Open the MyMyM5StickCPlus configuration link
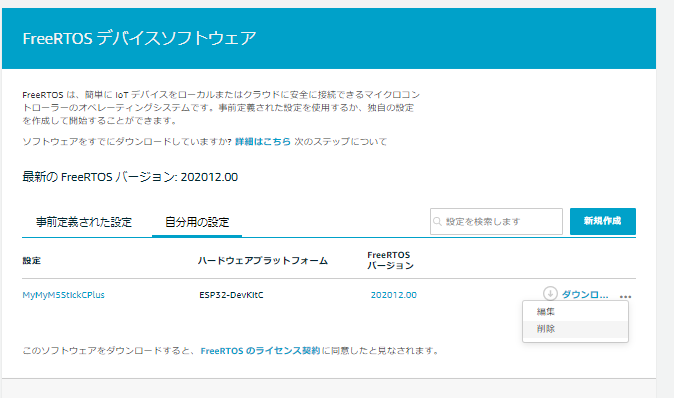674x398 pixels. pos(64,295)
